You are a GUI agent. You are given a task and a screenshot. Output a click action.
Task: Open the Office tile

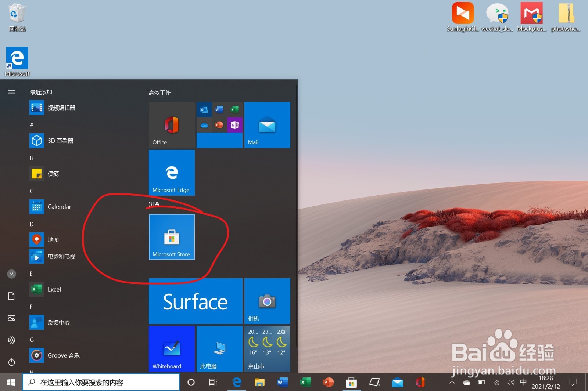pyautogui.click(x=172, y=125)
